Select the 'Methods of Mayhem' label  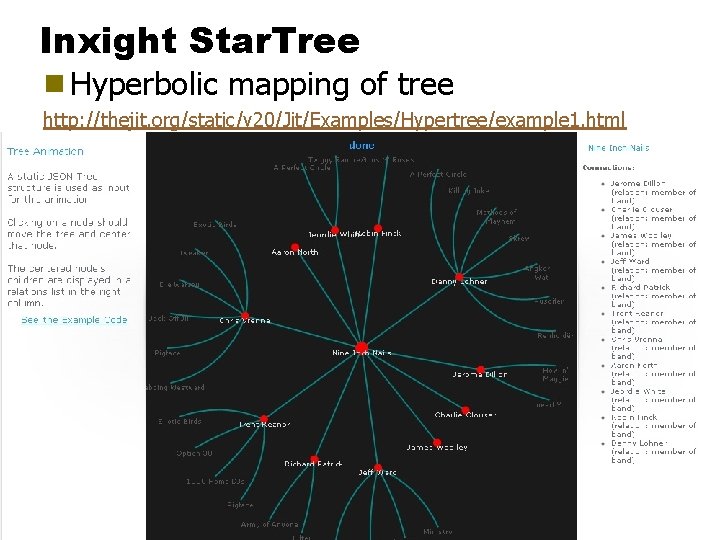pyautogui.click(x=497, y=217)
